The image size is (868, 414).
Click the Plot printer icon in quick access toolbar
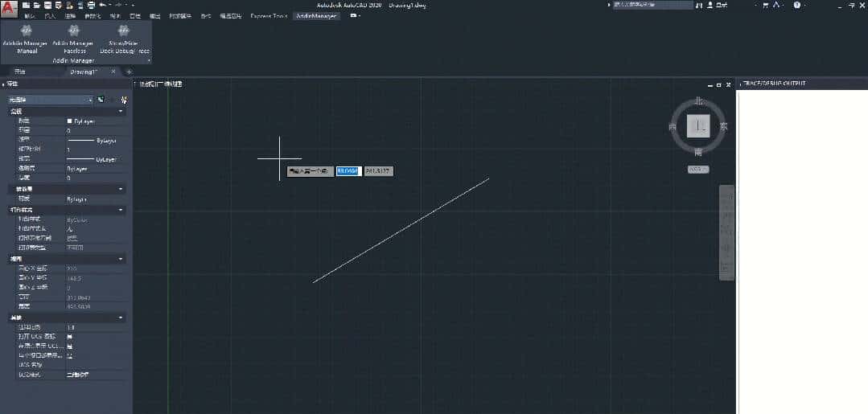click(x=91, y=5)
